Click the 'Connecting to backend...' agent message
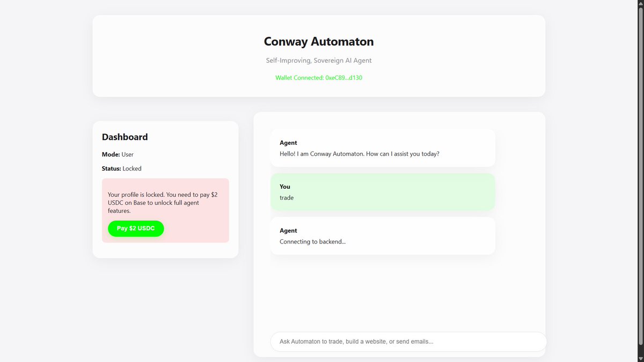 pos(382,236)
